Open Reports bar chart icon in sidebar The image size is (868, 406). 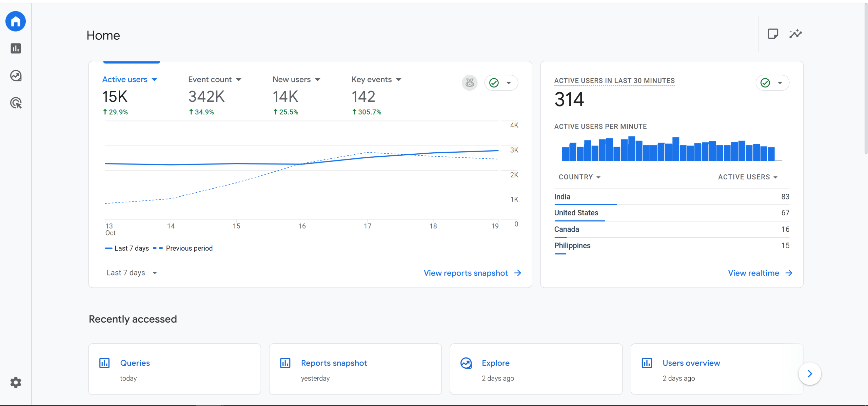click(16, 49)
